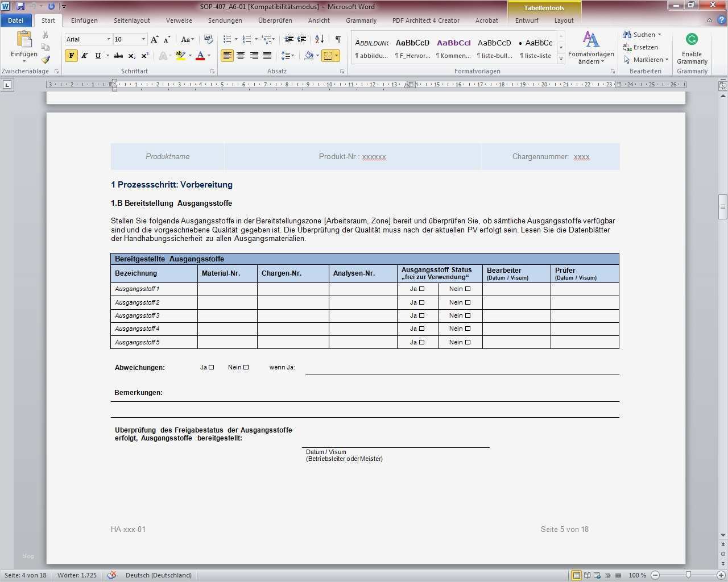
Task: Toggle Italic formatting
Action: pos(85,56)
